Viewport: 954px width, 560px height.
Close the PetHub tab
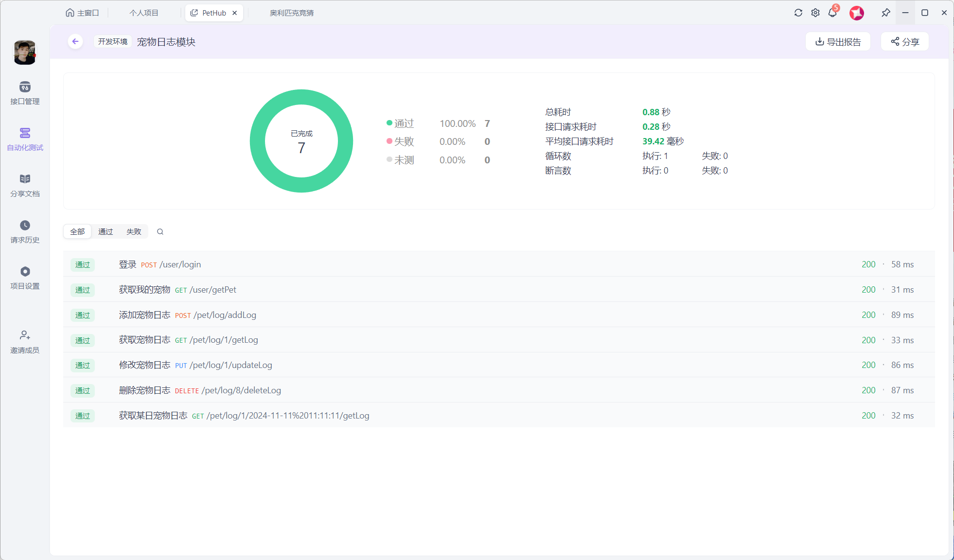(x=235, y=13)
